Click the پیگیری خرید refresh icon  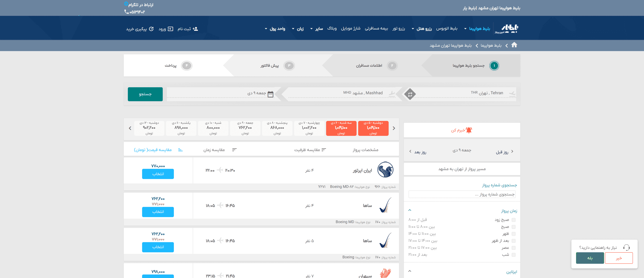tap(151, 29)
